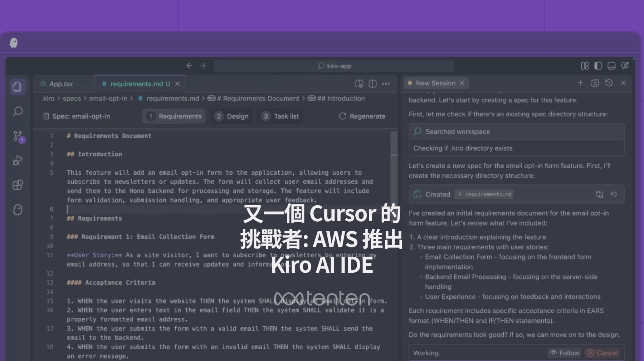This screenshot has height=361, width=644.
Task: Open Source Control icon with badge
Action: (18, 136)
